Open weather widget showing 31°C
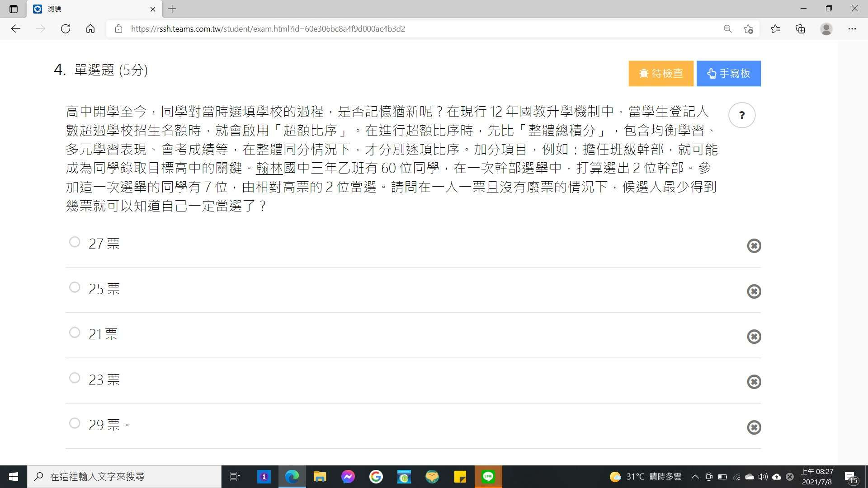 [645, 477]
